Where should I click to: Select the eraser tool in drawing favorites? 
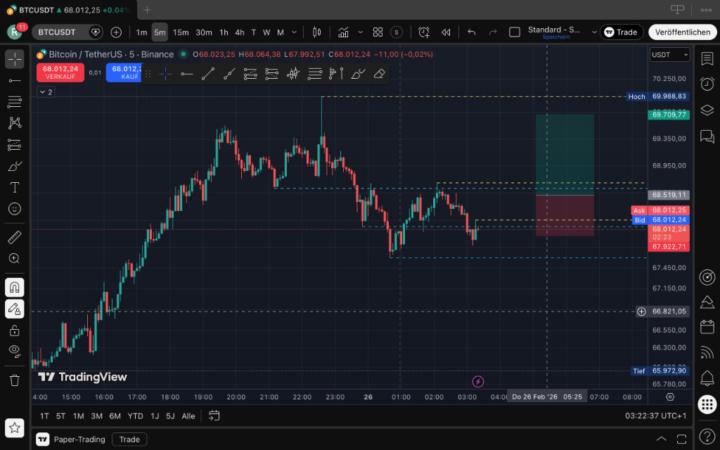coord(379,74)
